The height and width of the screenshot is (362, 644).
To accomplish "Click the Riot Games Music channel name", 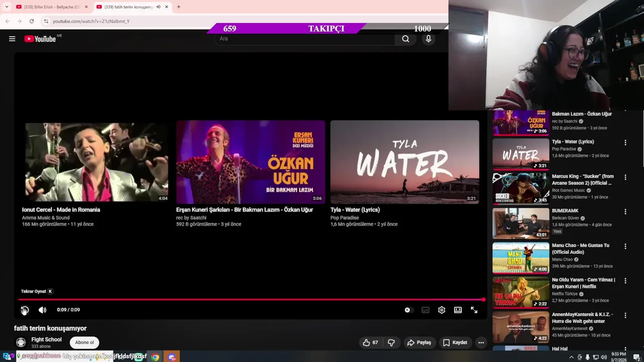I will pyautogui.click(x=569, y=191).
